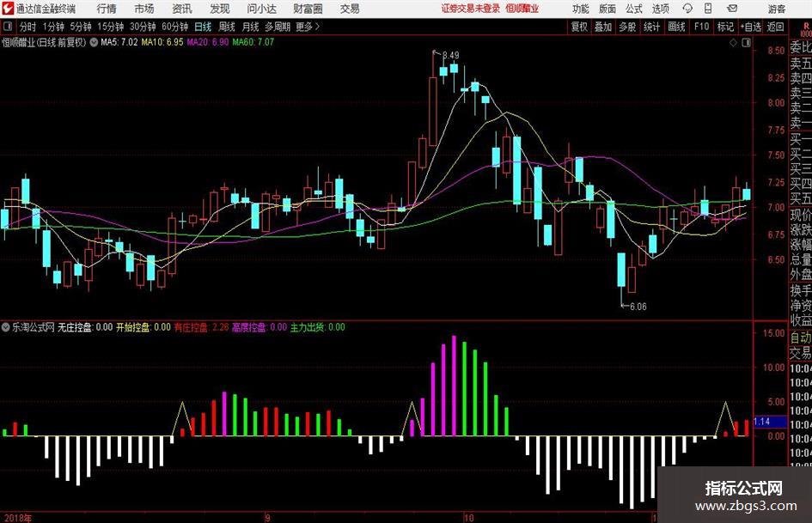The height and width of the screenshot is (523, 812).
Task: Switch to 分时 chart period
Action: click(27, 27)
